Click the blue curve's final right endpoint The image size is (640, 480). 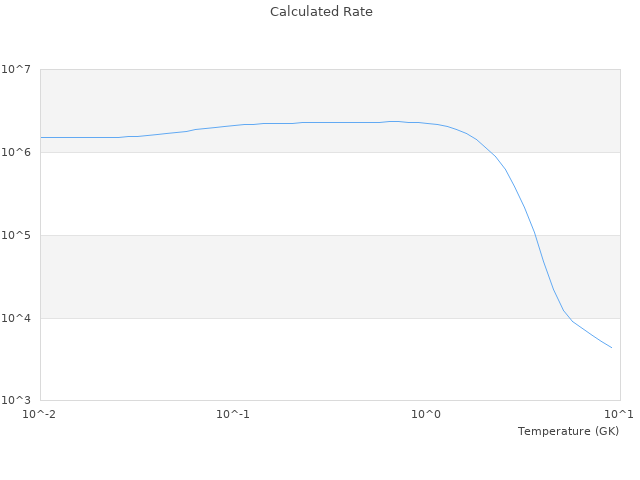611,348
